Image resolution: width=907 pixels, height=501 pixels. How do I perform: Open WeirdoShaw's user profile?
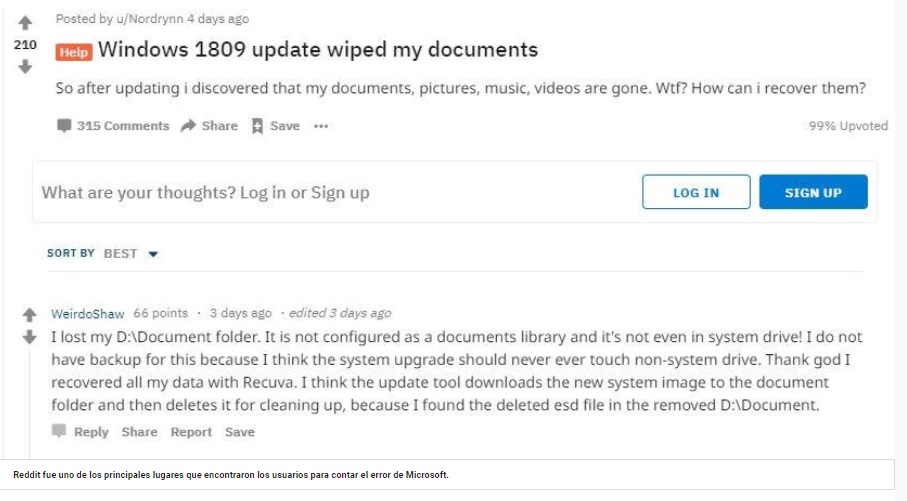coord(87,314)
